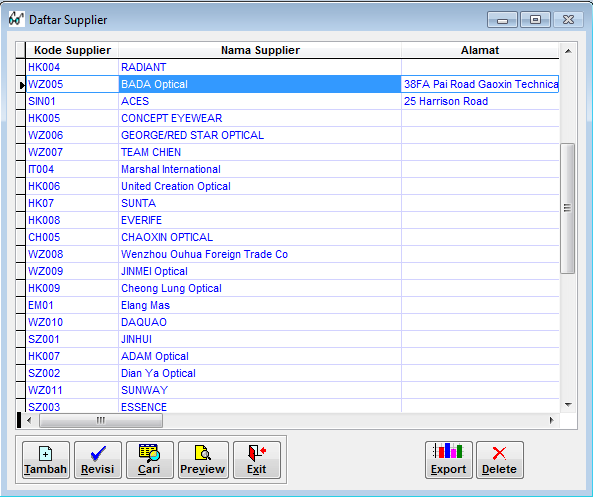Click the Nama Supplier column header
The width and height of the screenshot is (593, 497).
click(x=260, y=50)
